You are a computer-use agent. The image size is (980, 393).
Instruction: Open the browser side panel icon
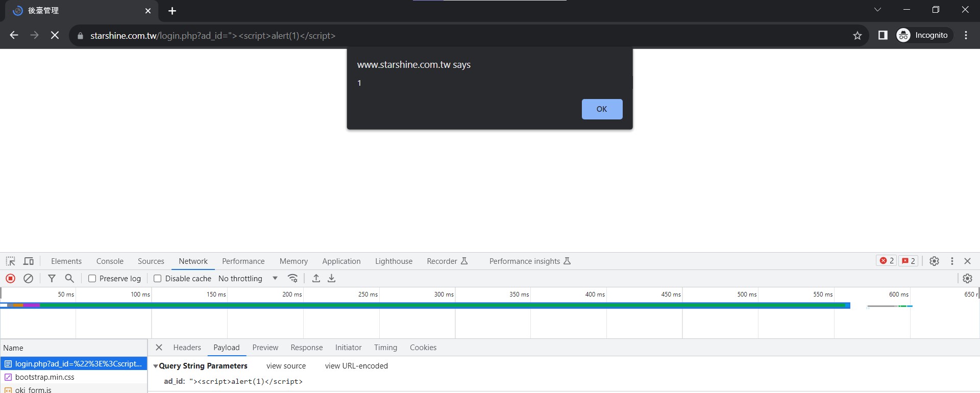point(883,35)
